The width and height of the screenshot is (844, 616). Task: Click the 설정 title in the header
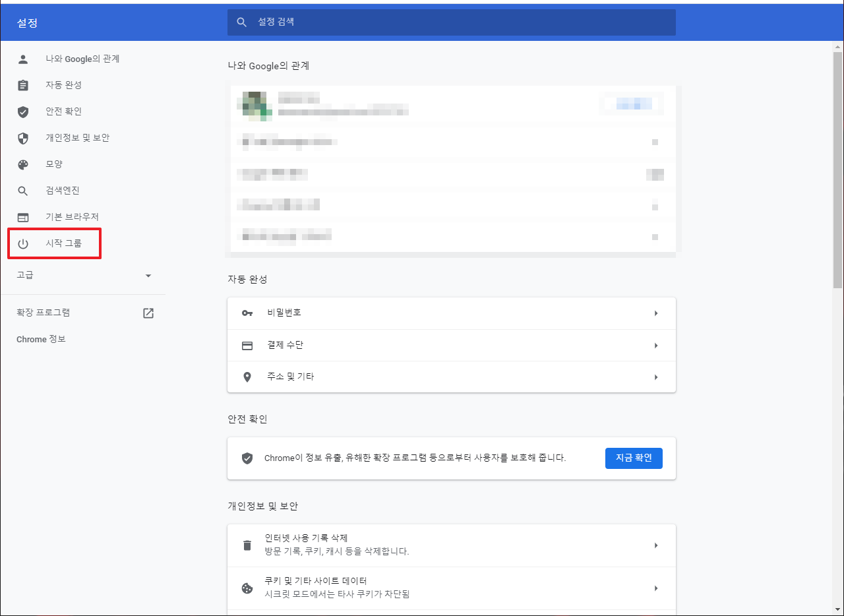click(27, 23)
